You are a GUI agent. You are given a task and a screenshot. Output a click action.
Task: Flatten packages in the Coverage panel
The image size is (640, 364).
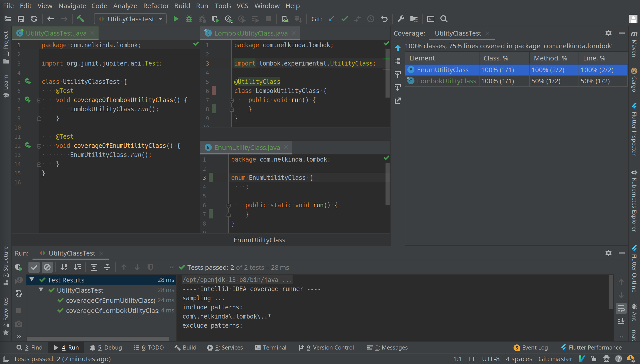[397, 61]
